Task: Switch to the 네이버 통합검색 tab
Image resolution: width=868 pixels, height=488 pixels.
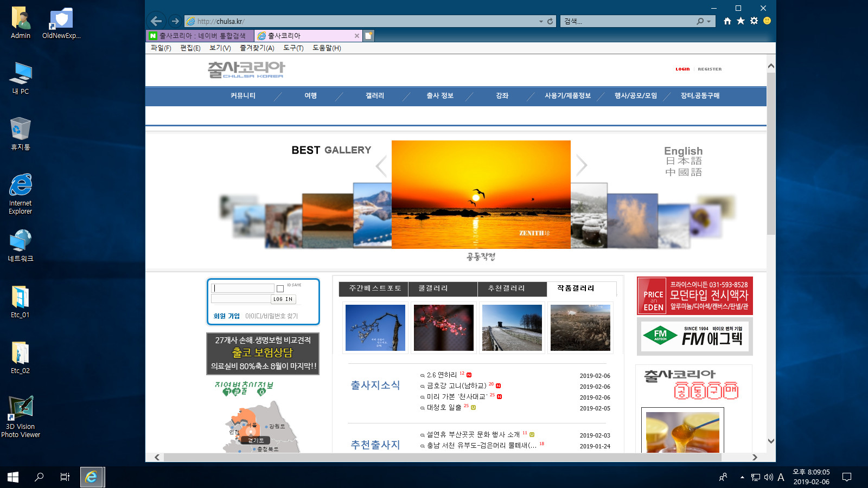Action: 200,36
